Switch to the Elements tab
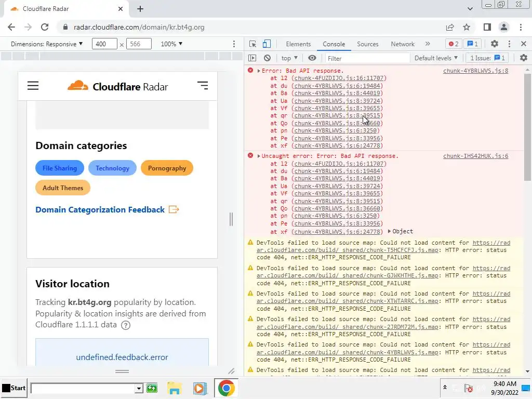This screenshot has width=532, height=399. tap(298, 44)
